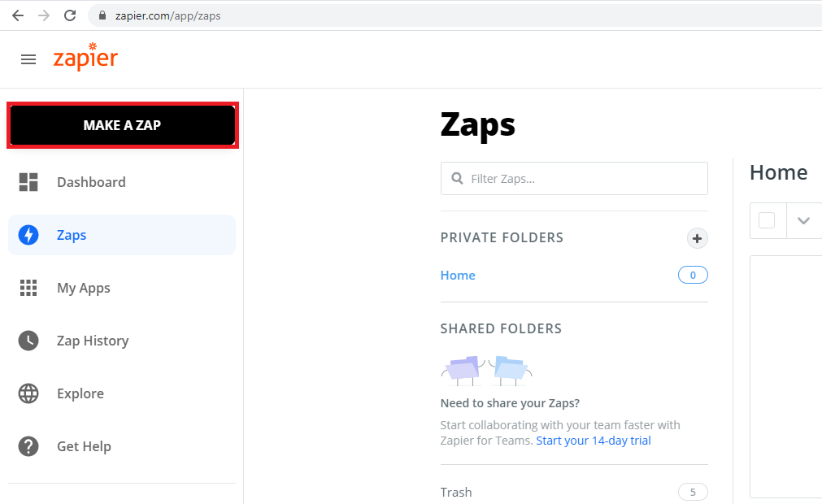Open the Dashboard menu item
Viewport: 822px width, 504px height.
click(x=122, y=182)
